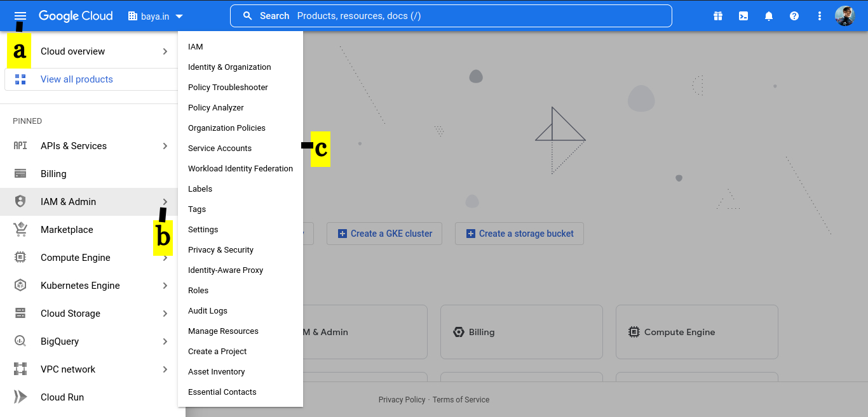Open Identity-Aware Proxy menu item

pyautogui.click(x=240, y=270)
